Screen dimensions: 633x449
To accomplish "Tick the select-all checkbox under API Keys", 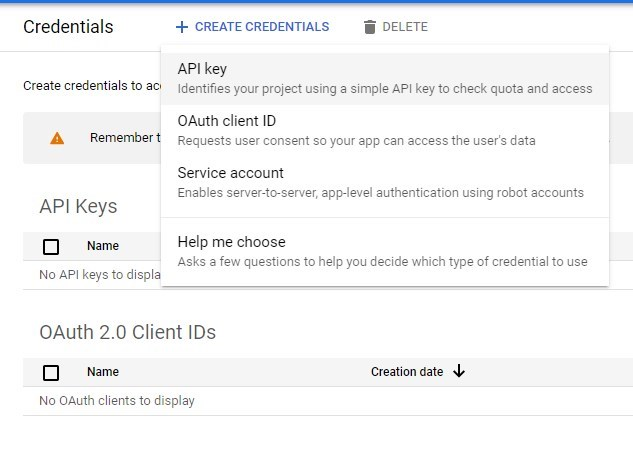I will 51,246.
